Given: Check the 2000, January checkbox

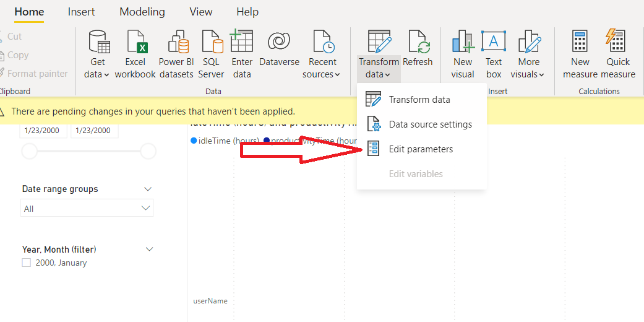Looking at the screenshot, I should (x=27, y=263).
